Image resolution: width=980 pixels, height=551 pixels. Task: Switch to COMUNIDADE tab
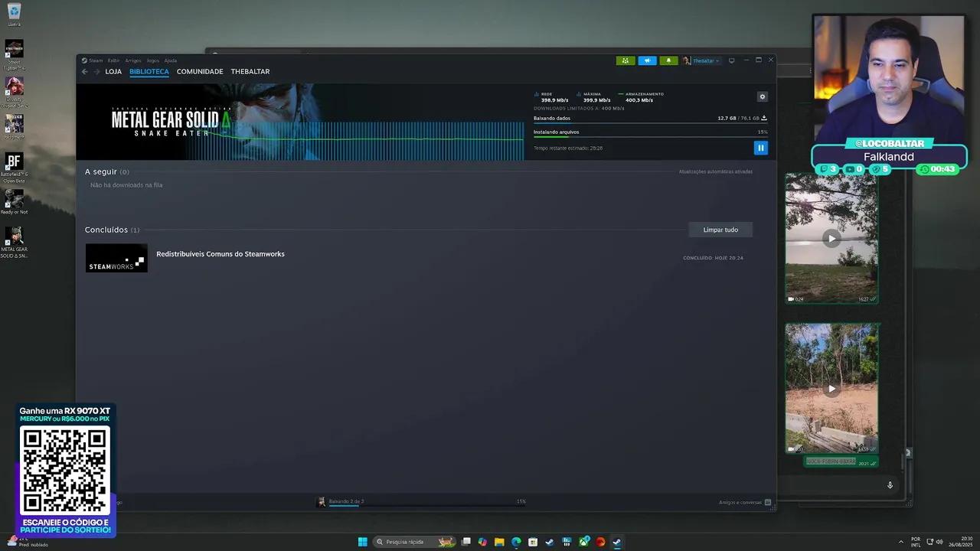click(200, 72)
